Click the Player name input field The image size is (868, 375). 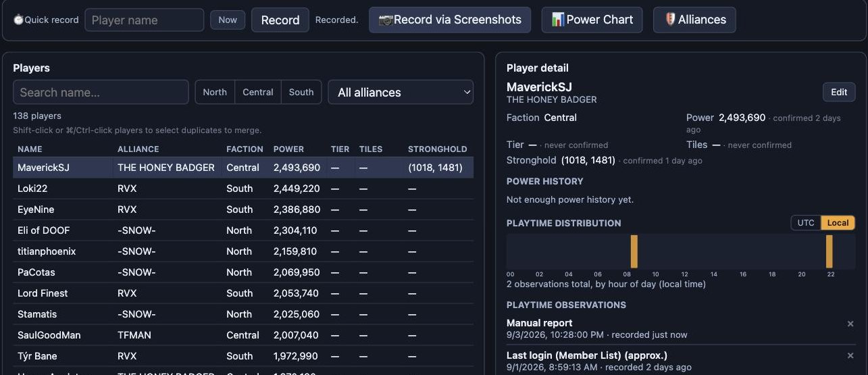pyautogui.click(x=145, y=20)
